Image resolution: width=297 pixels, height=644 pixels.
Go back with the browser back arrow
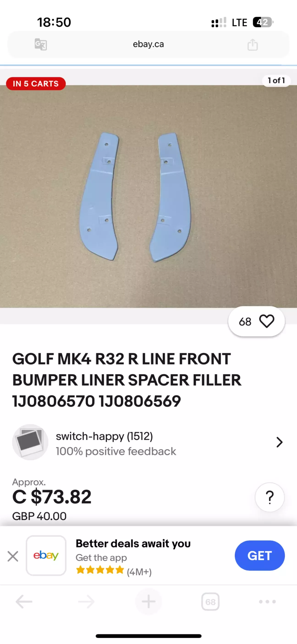24,602
